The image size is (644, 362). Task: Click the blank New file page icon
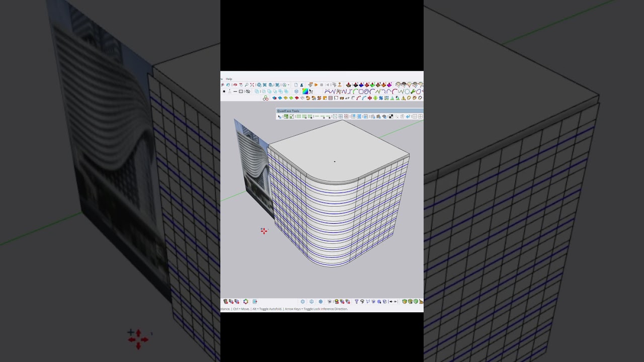tap(296, 85)
